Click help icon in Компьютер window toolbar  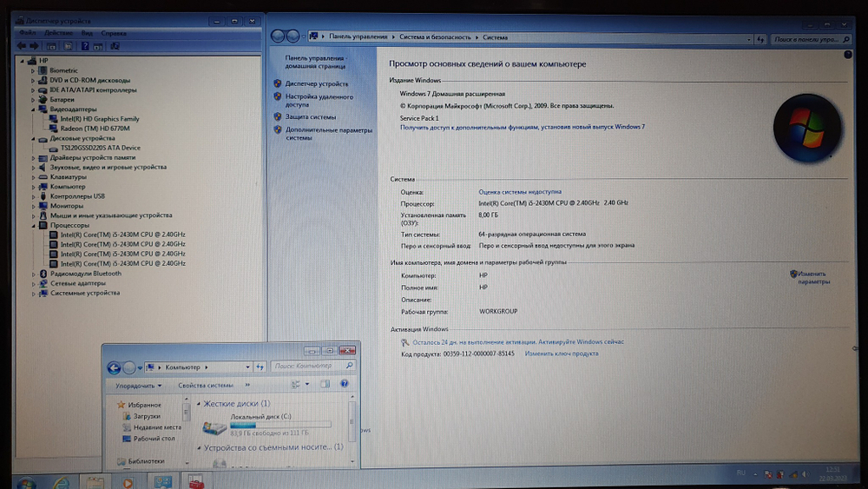coord(344,384)
